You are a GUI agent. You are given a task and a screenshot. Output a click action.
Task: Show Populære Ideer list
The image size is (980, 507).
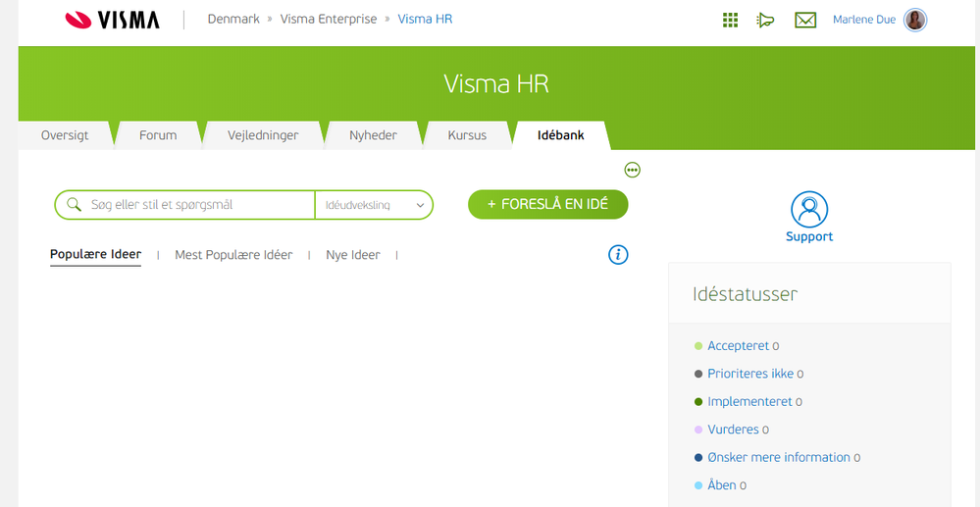click(95, 254)
